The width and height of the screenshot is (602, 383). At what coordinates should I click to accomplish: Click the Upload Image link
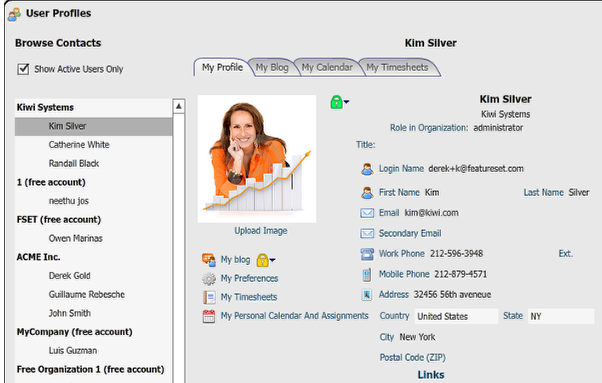pos(261,231)
